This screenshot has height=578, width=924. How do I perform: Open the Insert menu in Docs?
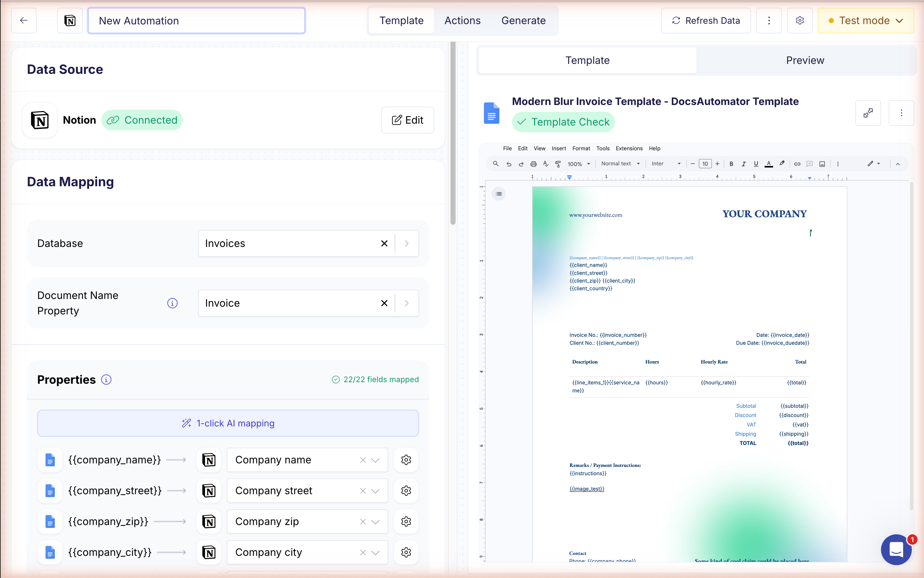point(559,148)
